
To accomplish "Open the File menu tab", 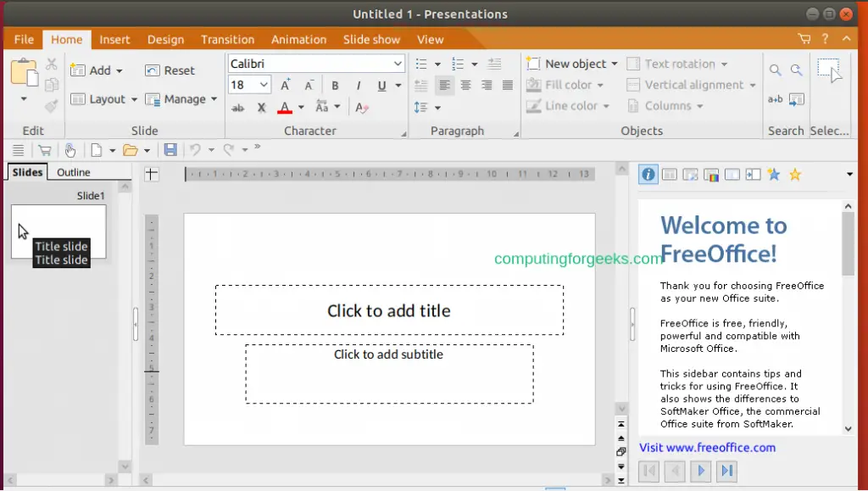I will coord(24,39).
